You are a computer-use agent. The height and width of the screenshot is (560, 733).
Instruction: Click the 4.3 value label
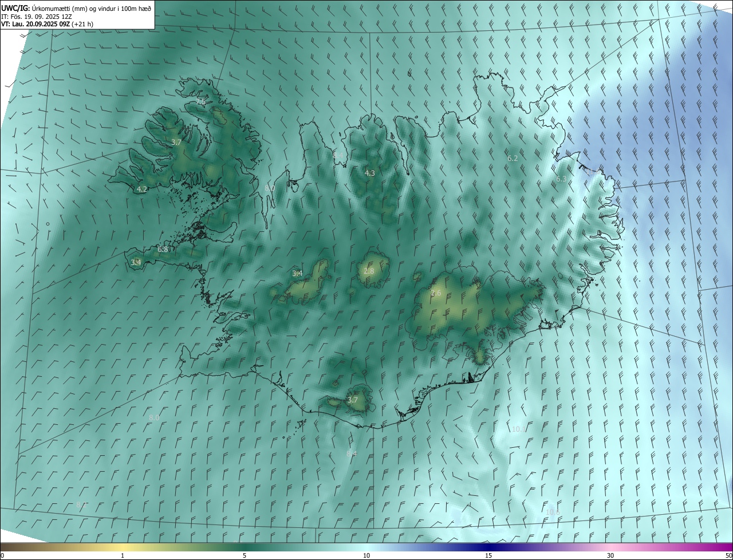coord(370,173)
